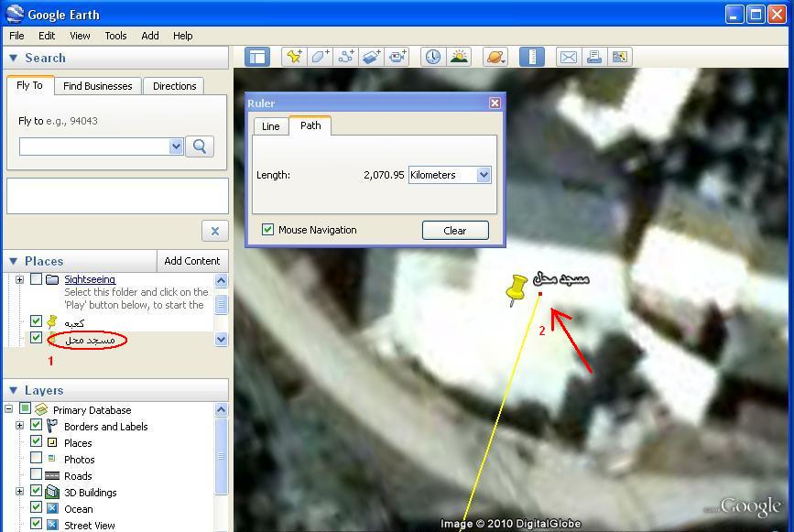Click the Sightseeing folder icon
794x532 pixels.
coord(52,279)
